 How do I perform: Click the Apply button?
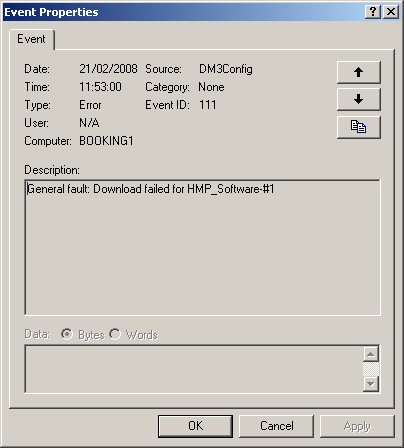point(357,426)
